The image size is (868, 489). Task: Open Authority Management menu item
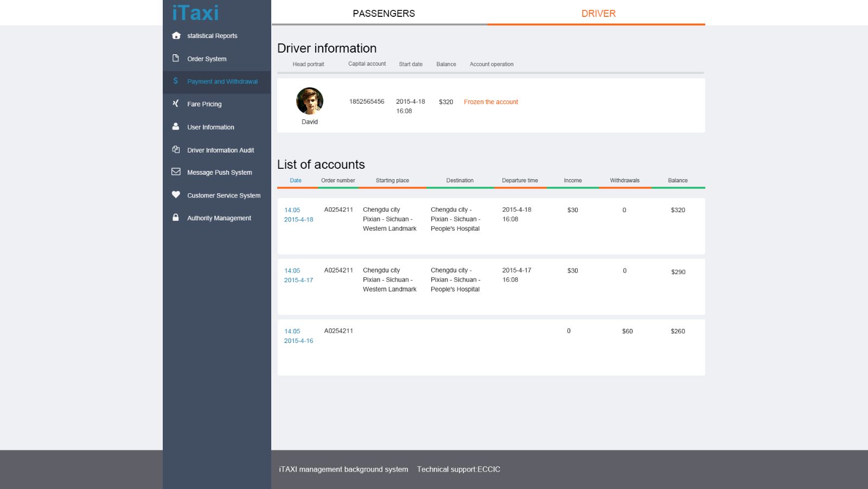219,218
